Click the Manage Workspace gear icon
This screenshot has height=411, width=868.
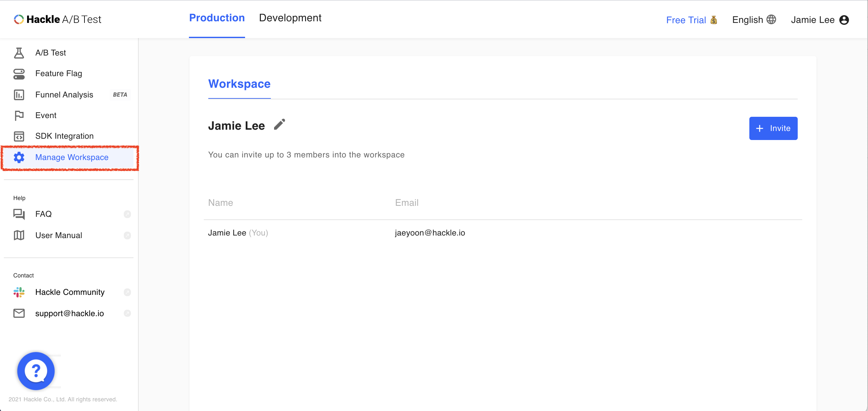click(19, 157)
